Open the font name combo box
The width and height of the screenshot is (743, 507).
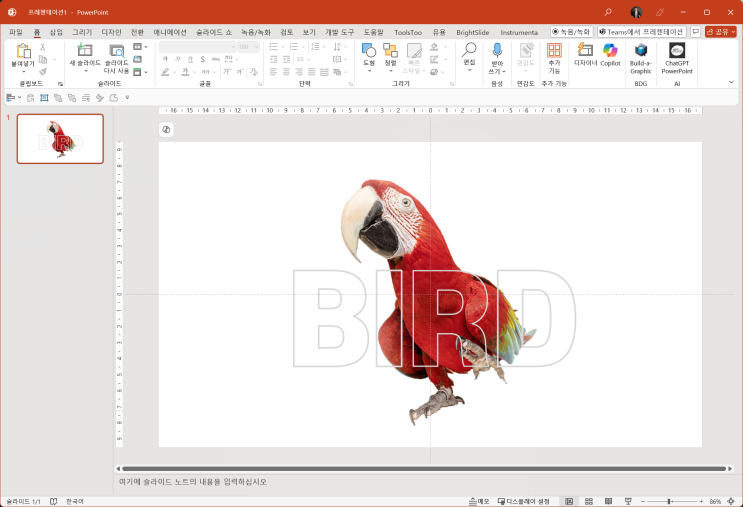[x=198, y=47]
